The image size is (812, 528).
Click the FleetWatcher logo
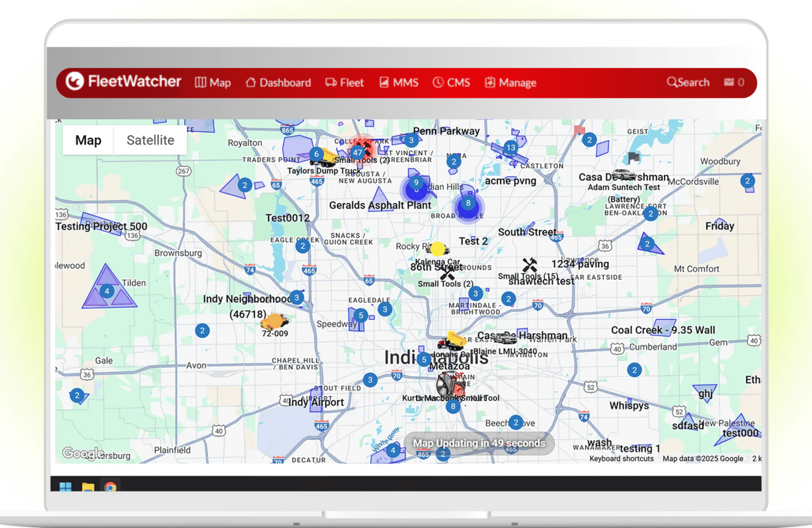tap(123, 82)
